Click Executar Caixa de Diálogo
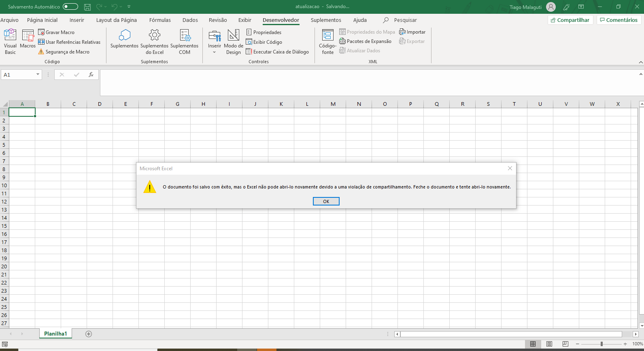The width and height of the screenshot is (644, 351). (x=277, y=51)
